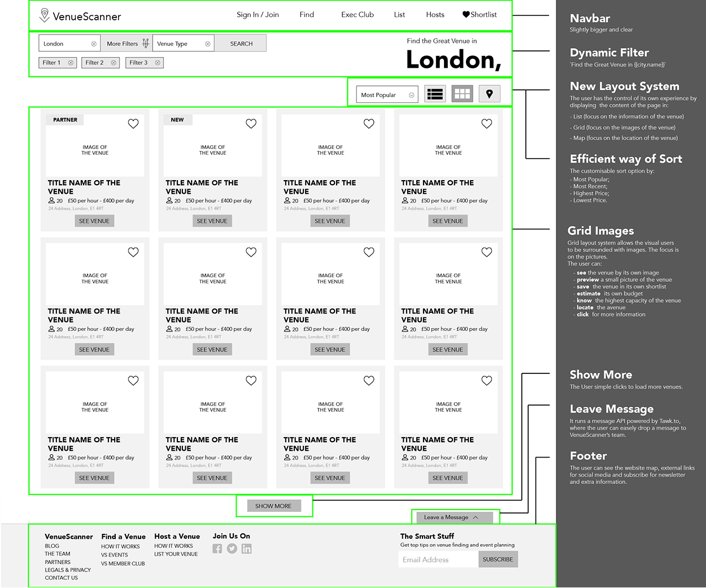Viewport: 706px width, 588px height.
Task: Open the Most Popular sort dropdown
Action: tap(386, 94)
